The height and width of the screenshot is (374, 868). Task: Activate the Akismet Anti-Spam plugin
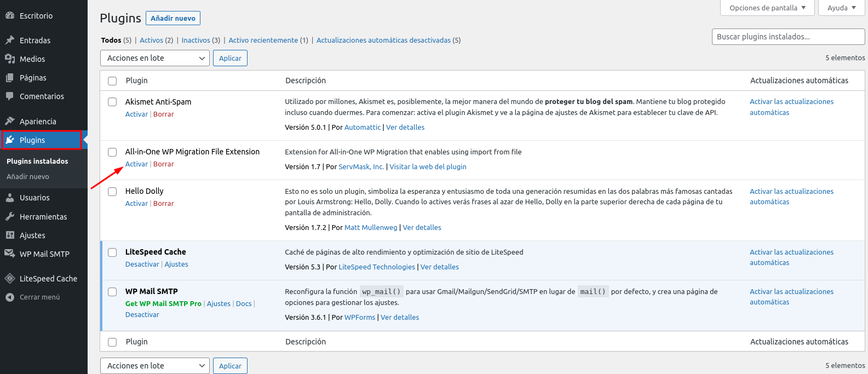click(x=136, y=114)
